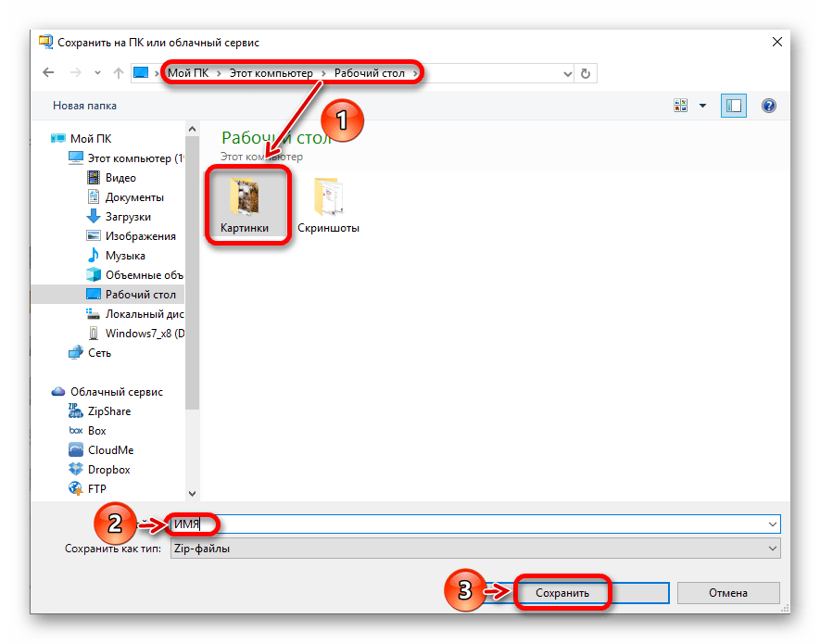Toggle the preview pane on or off
The width and height of the screenshot is (820, 644).
point(734,106)
